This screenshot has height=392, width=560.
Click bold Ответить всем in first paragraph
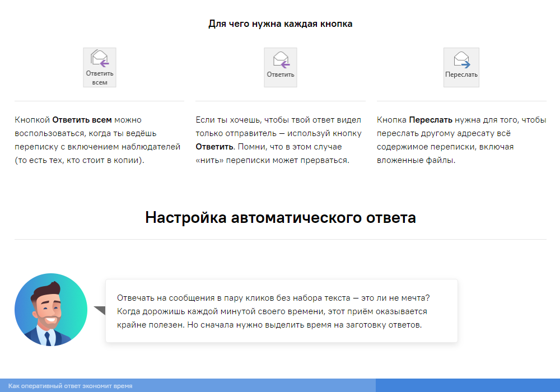pyautogui.click(x=82, y=120)
